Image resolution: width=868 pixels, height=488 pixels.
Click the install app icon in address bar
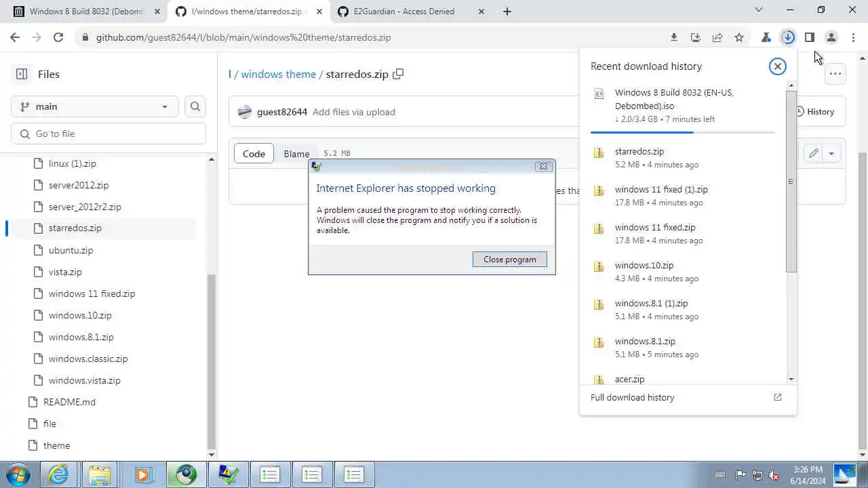696,37
